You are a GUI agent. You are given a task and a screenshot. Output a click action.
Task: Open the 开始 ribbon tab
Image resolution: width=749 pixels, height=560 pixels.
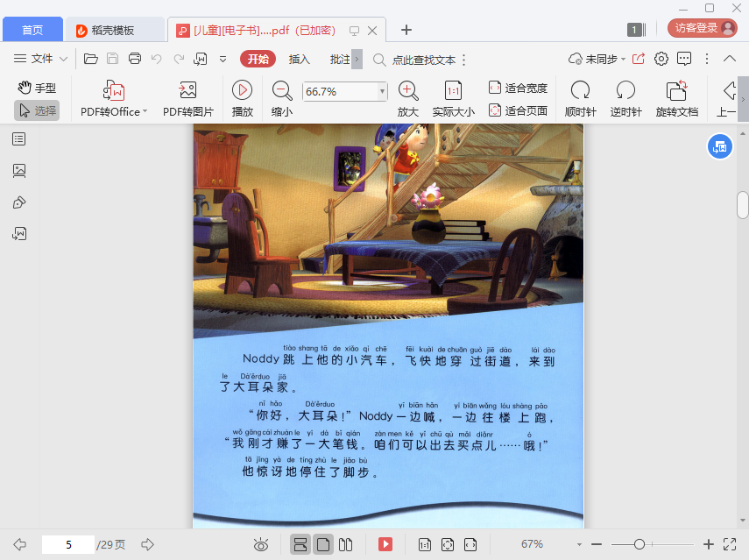(258, 59)
